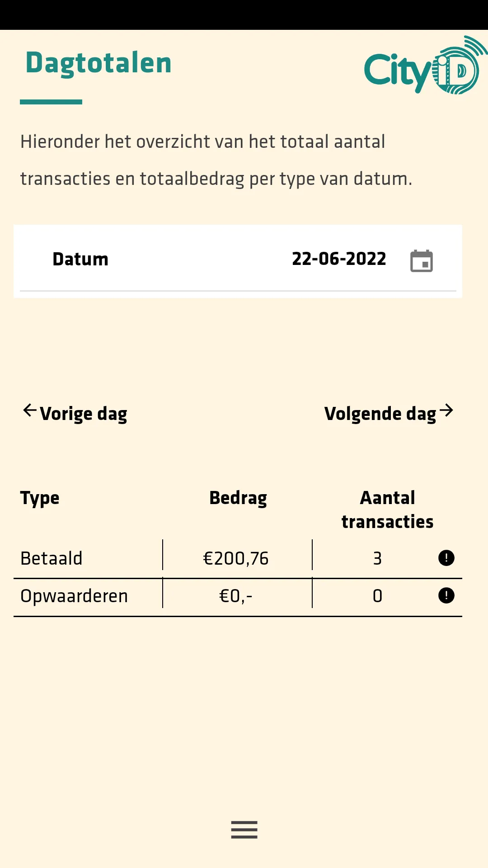Click the Aantal transacties column header
This screenshot has height=868, width=488.
387,509
